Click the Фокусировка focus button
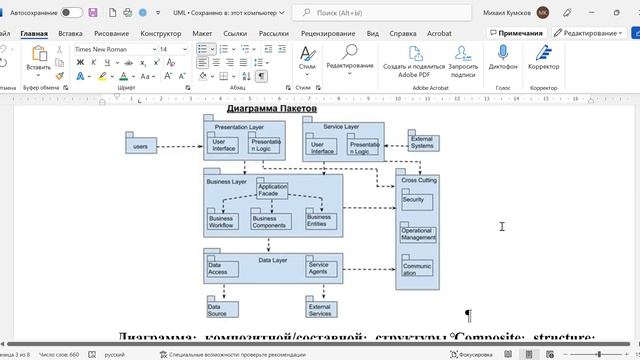This screenshot has height=360, width=640. click(471, 355)
